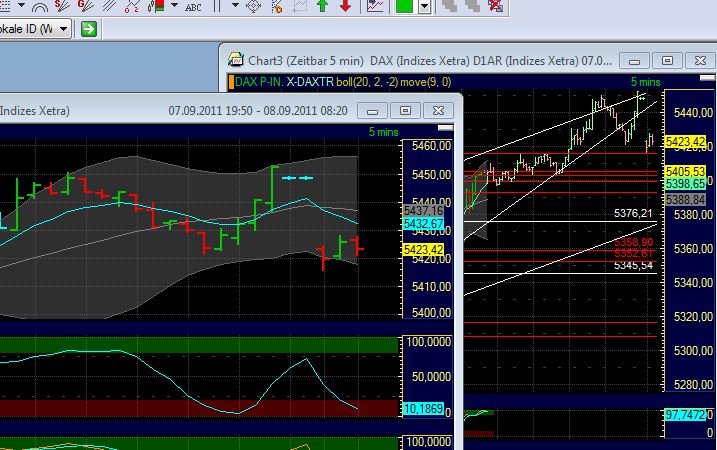The height and width of the screenshot is (450, 717).
Task: Click the green color swatch in toolbar
Action: tap(404, 6)
